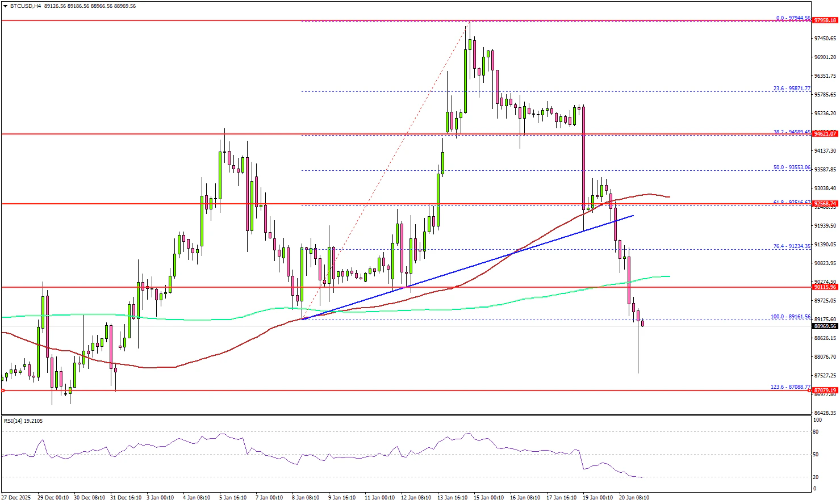Image resolution: width=840 pixels, height=504 pixels.
Task: Click the RSI(14) indicator label
Action: point(23,421)
